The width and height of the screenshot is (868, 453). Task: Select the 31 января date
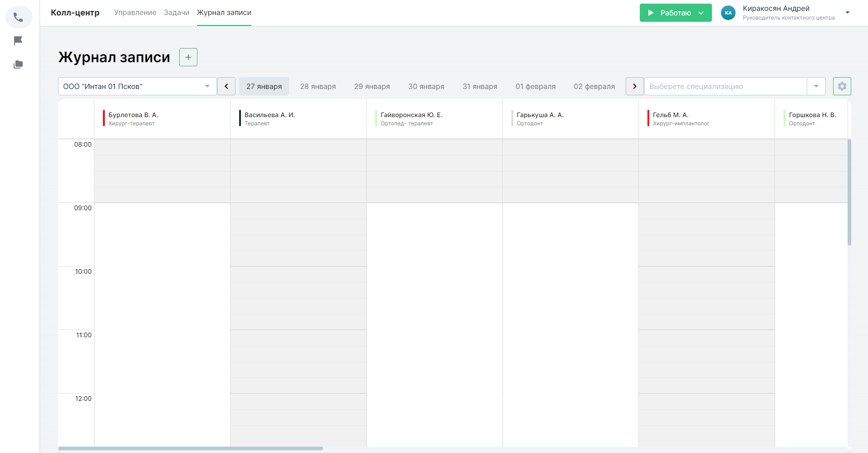480,86
